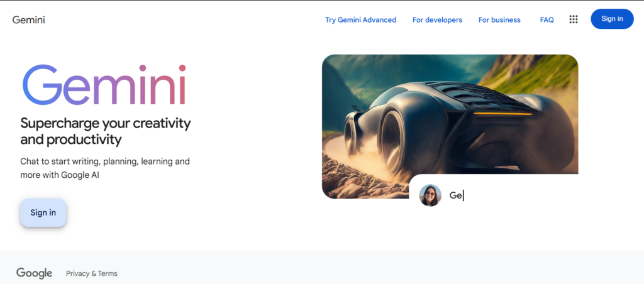Open the Try Gemini Advanced link
644x284 pixels.
[x=360, y=19]
